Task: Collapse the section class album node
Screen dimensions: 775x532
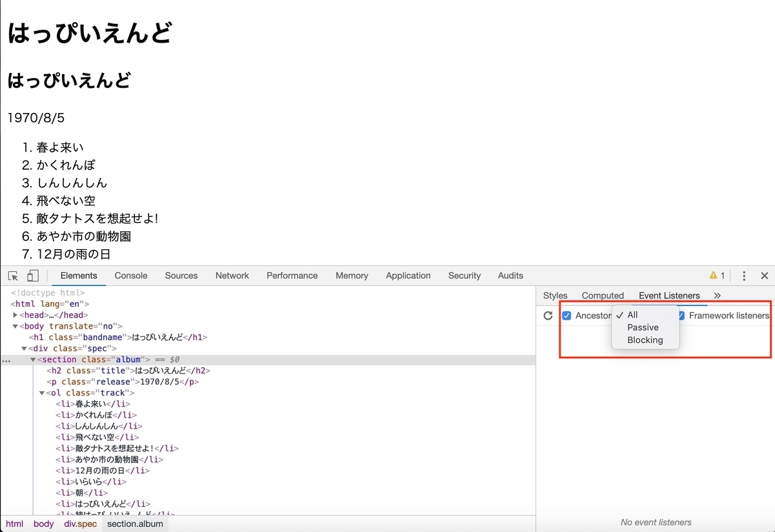Action: tap(33, 360)
